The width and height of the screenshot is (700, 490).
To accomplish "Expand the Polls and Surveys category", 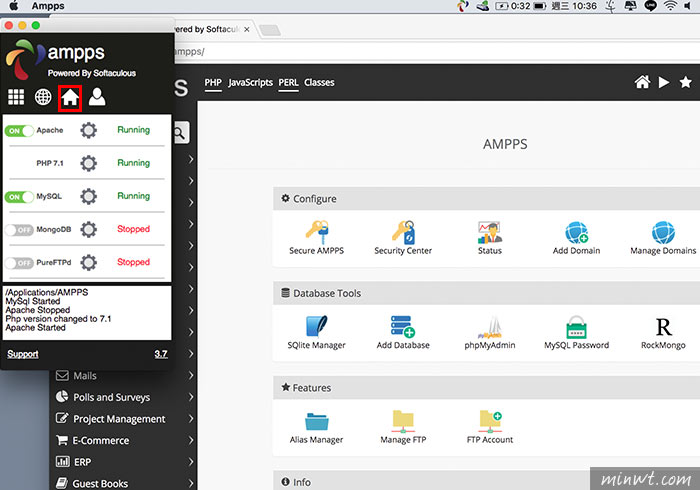I will [x=191, y=397].
